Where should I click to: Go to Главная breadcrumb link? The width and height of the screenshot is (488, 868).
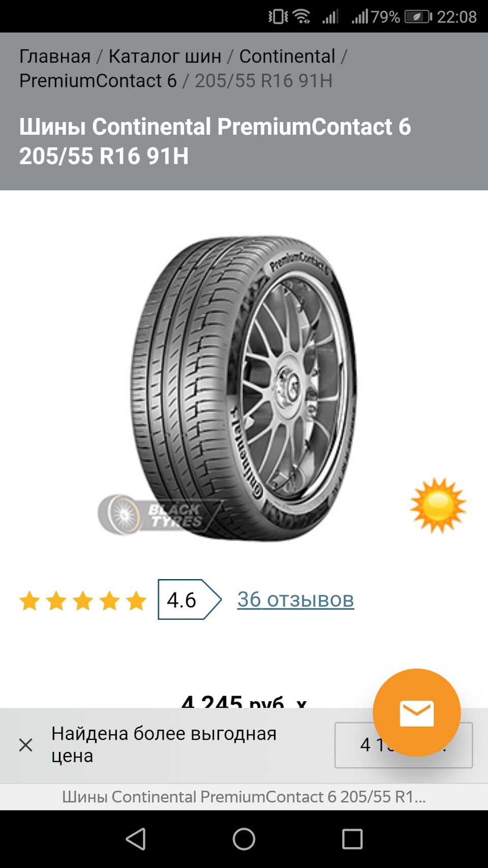pos(55,56)
